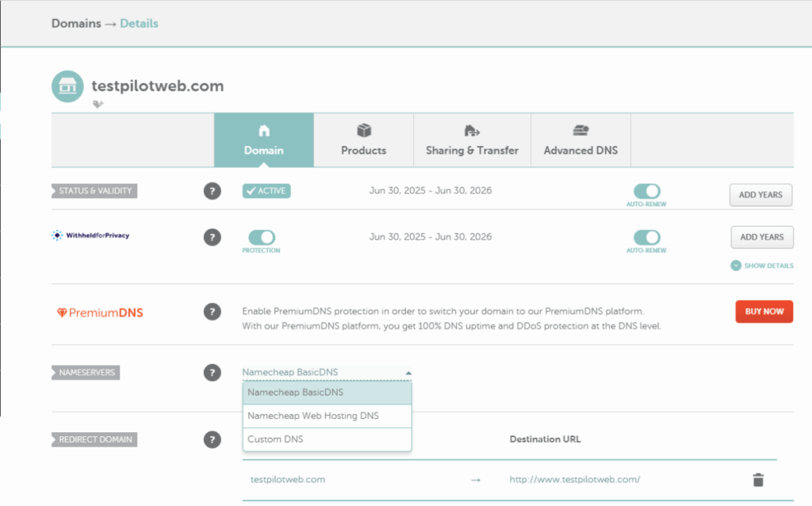
Task: Toggle the privacy Protection switch
Action: pos(262,237)
